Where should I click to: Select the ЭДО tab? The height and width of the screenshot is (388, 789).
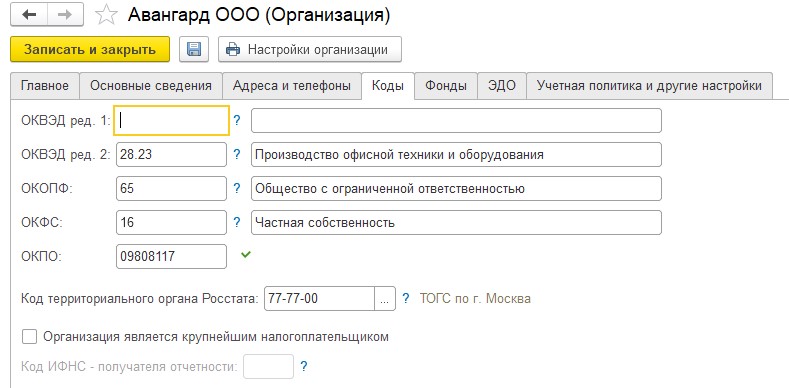(502, 86)
